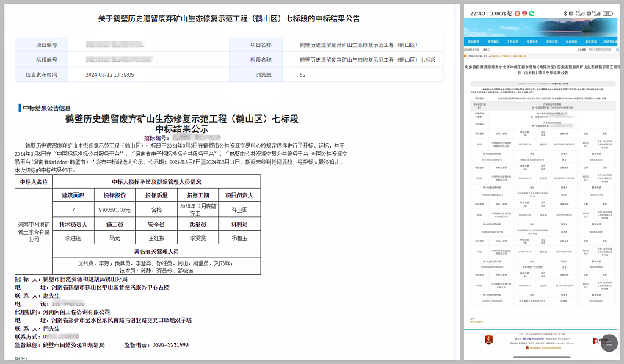The height and width of the screenshot is (364, 624).
Task: Click the 中标人名称 table header
Action: point(34,182)
